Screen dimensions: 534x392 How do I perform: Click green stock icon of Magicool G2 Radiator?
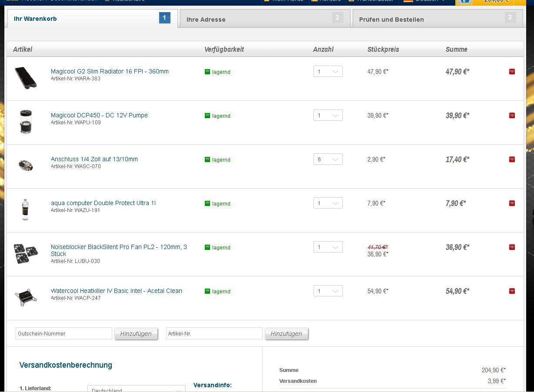[x=207, y=72]
